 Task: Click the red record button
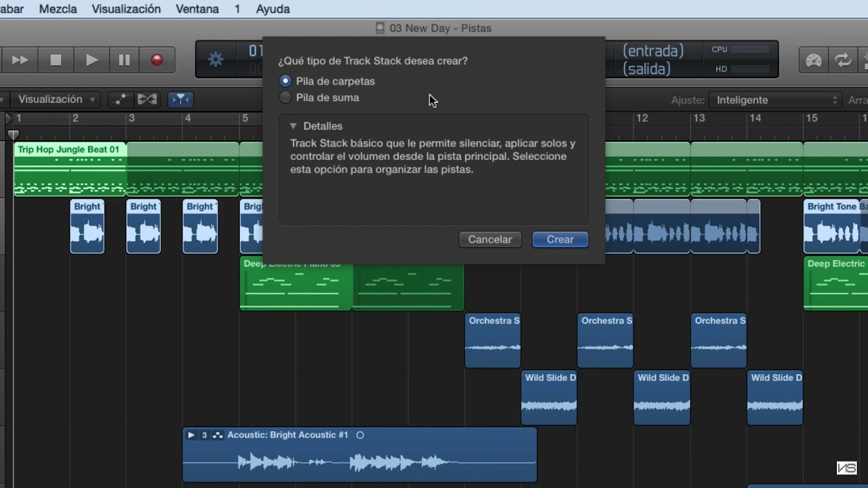click(157, 60)
